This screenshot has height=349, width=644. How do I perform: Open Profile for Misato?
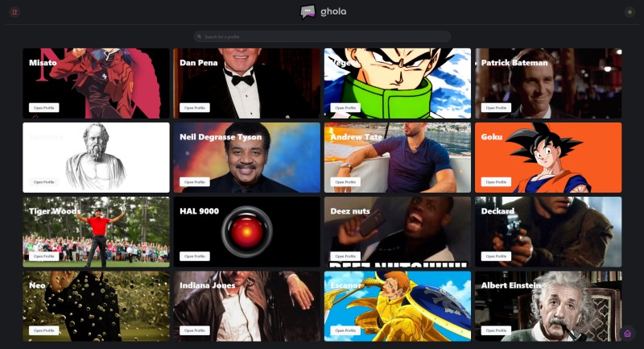click(44, 108)
